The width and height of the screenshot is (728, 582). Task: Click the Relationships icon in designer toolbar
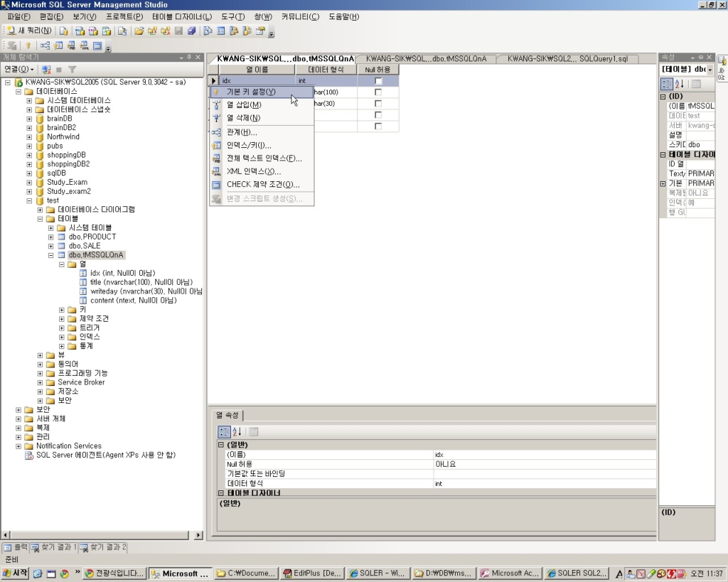(45, 45)
